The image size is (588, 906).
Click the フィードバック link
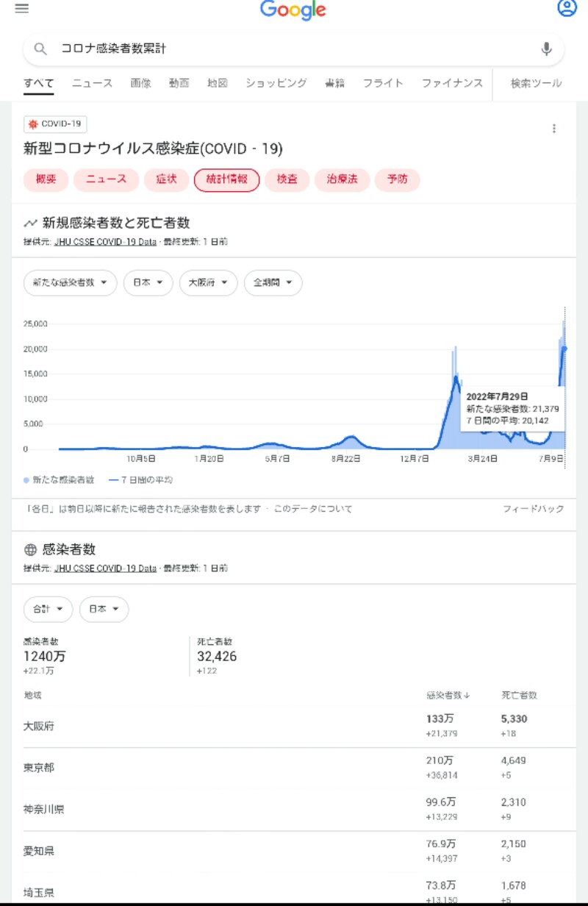533,509
